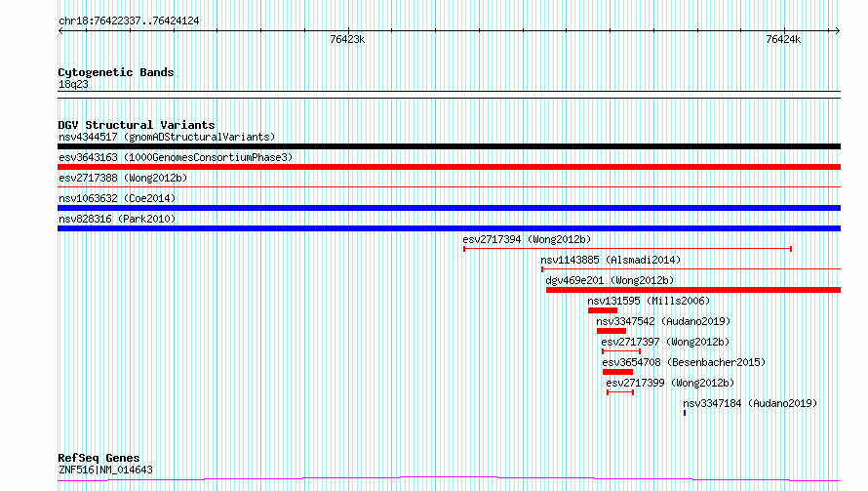Select the esv3643163 1000Genomes red bar
Viewport: 868px width, 491px height.
(x=449, y=167)
